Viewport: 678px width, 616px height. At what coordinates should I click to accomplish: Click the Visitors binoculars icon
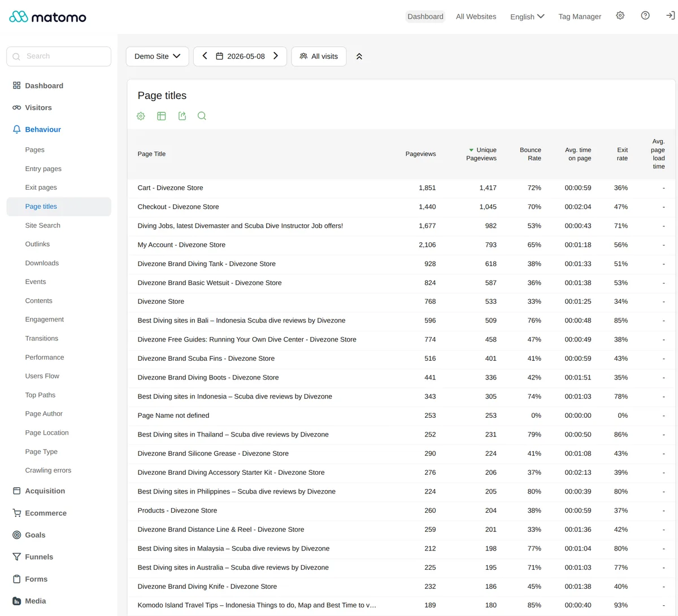(16, 107)
